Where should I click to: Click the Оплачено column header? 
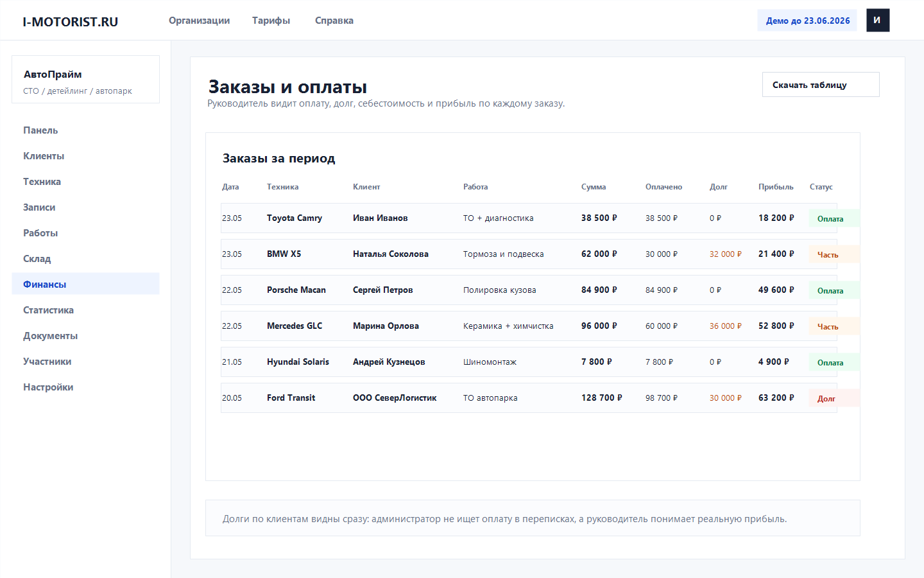[663, 187]
